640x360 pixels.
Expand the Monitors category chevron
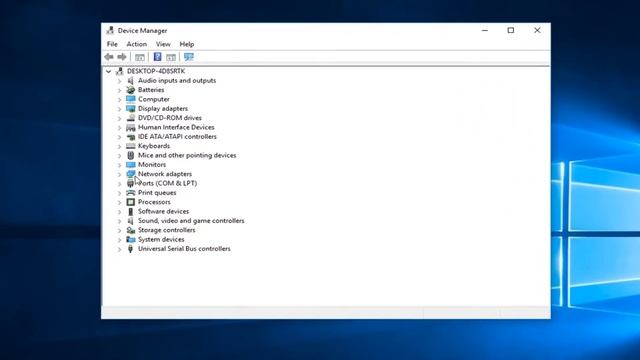point(119,165)
